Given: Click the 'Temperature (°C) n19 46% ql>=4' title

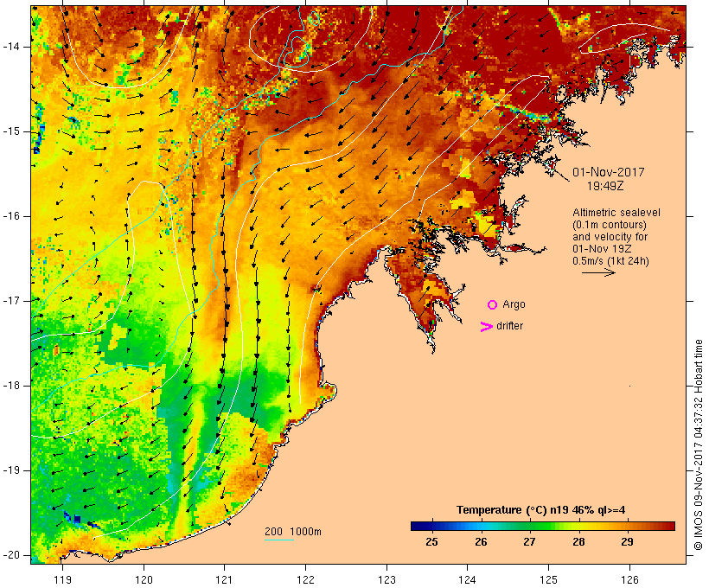Looking at the screenshot, I should (x=540, y=510).
